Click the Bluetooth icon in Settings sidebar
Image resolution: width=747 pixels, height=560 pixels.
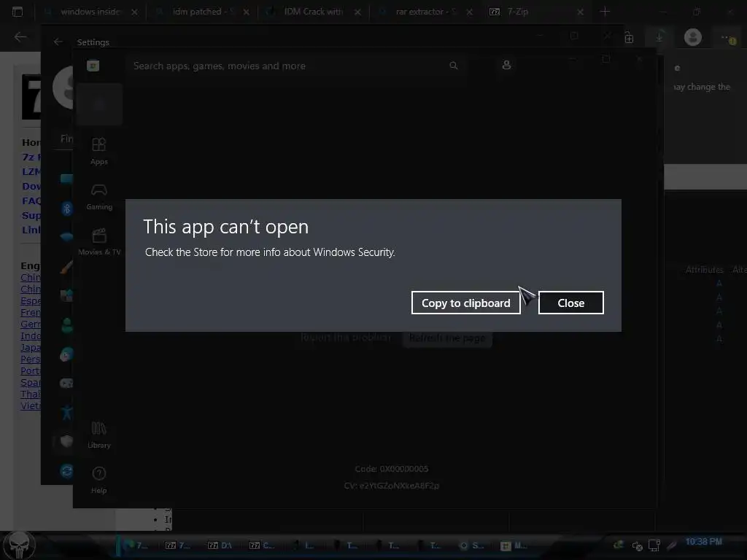(66, 208)
